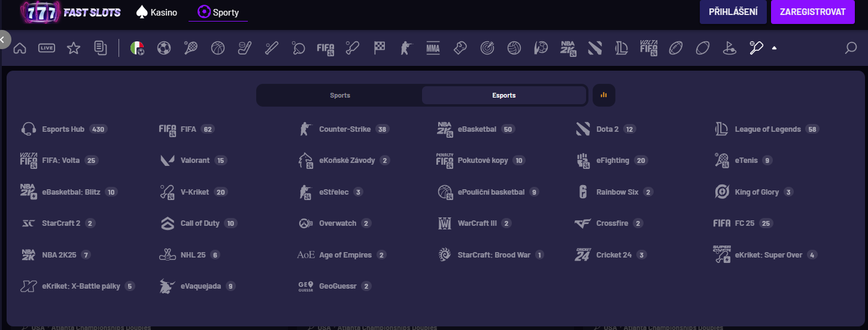Select the boxing glove icon
This screenshot has height=330, width=868.
pyautogui.click(x=460, y=49)
